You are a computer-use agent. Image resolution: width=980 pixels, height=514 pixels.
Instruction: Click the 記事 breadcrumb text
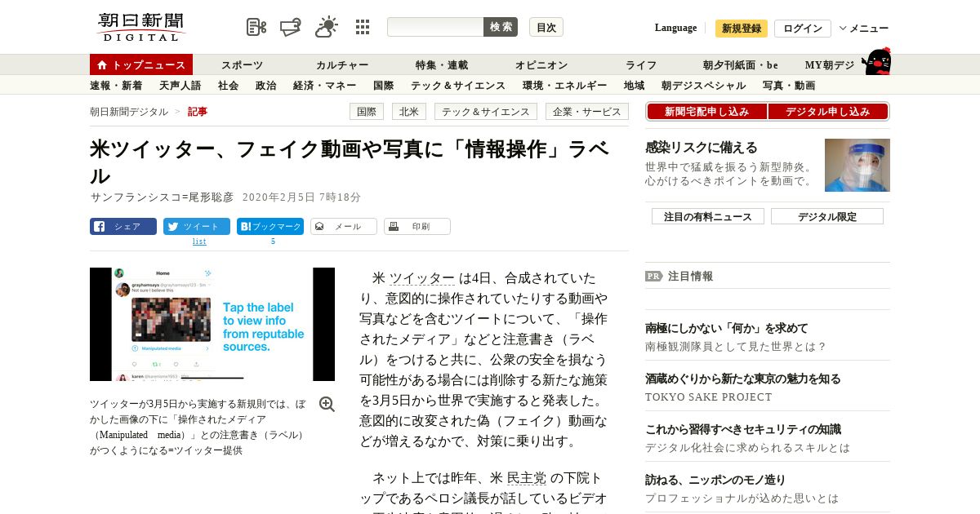198,112
